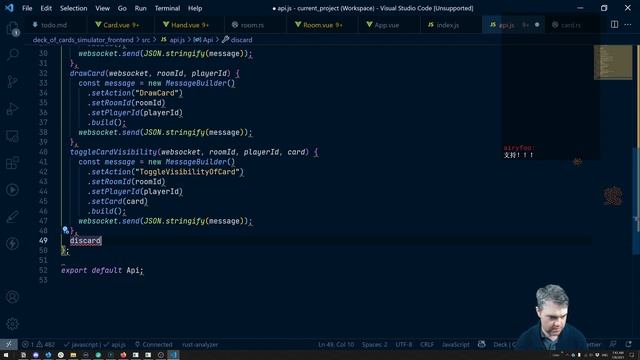Image resolution: width=640 pixels, height=360 pixels.
Task: Click the pencil icon in activity bar
Action: pyautogui.click(x=12, y=217)
